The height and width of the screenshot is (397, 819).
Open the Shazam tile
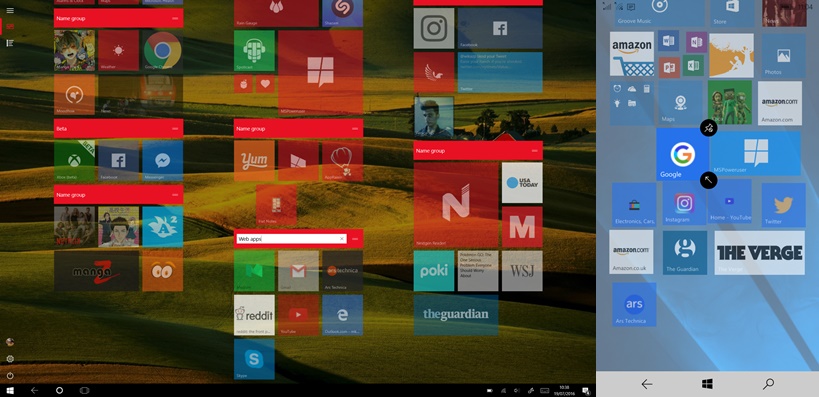point(343,13)
